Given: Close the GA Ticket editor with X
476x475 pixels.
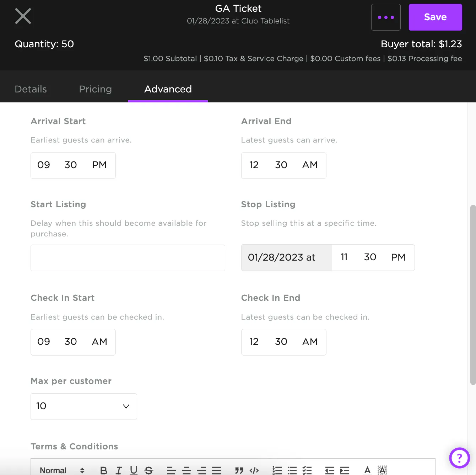Looking at the screenshot, I should point(23,16).
